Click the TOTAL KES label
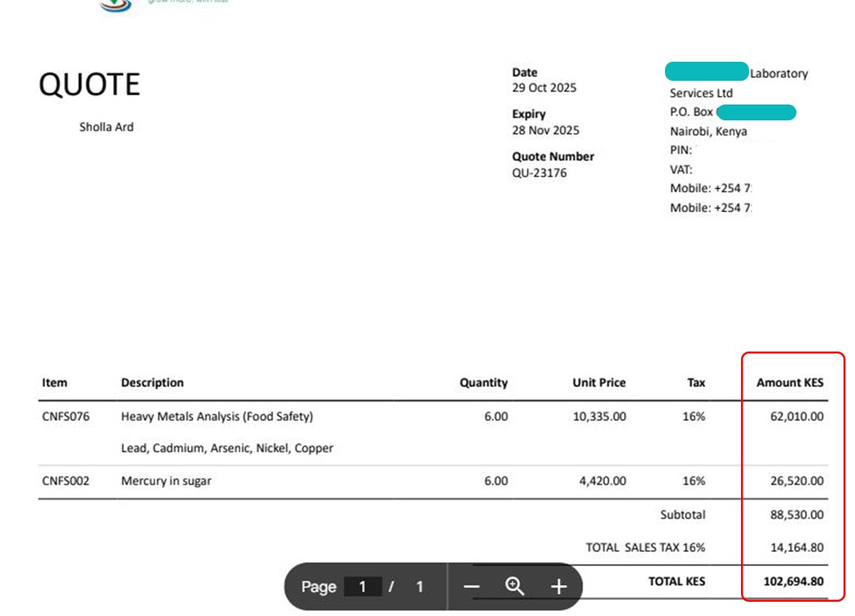 tap(677, 581)
